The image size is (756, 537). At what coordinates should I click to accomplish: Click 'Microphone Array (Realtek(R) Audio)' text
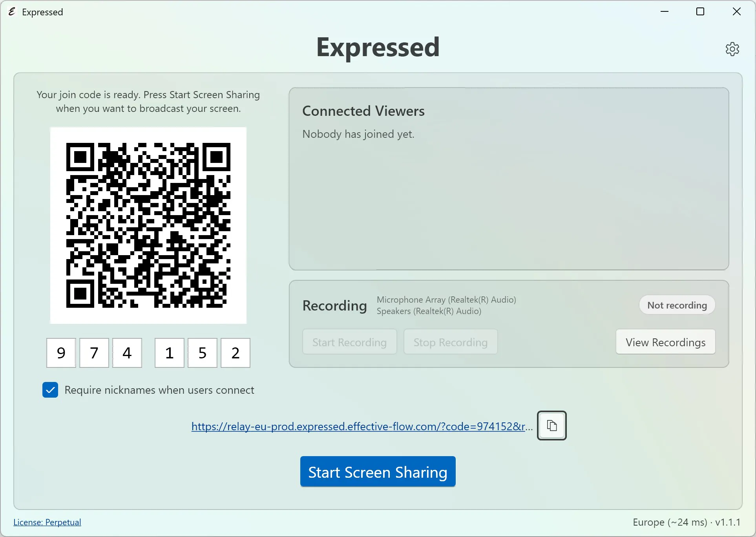(x=446, y=300)
